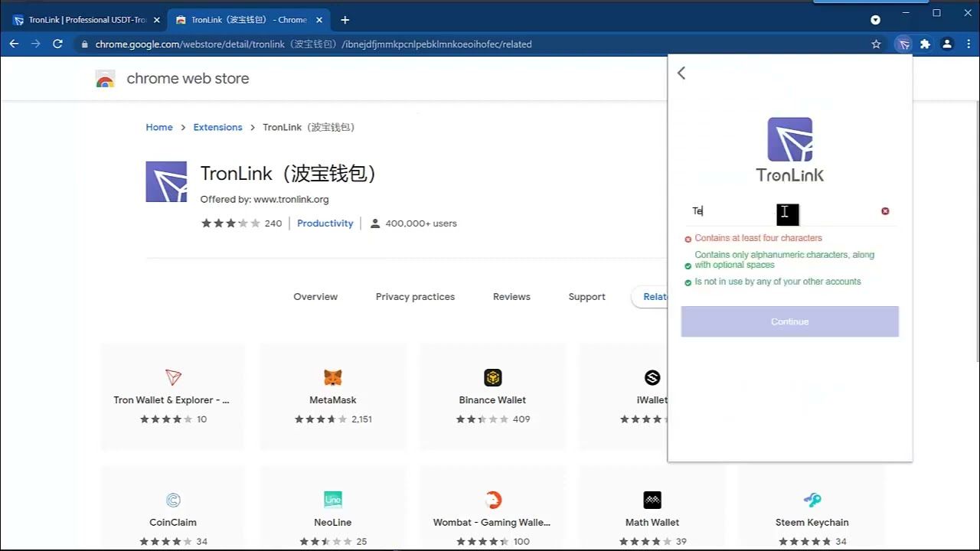Click the chrome web store title
980x551 pixels.
click(x=188, y=79)
